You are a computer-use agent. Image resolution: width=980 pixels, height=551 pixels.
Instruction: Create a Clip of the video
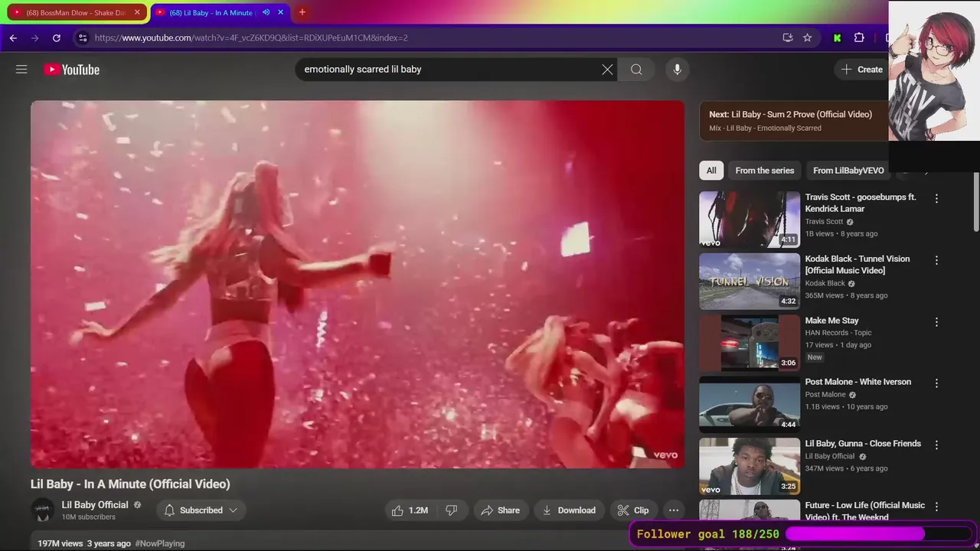tap(633, 510)
